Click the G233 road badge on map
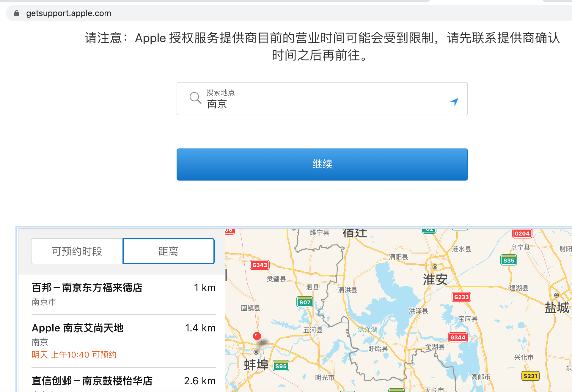 [461, 297]
